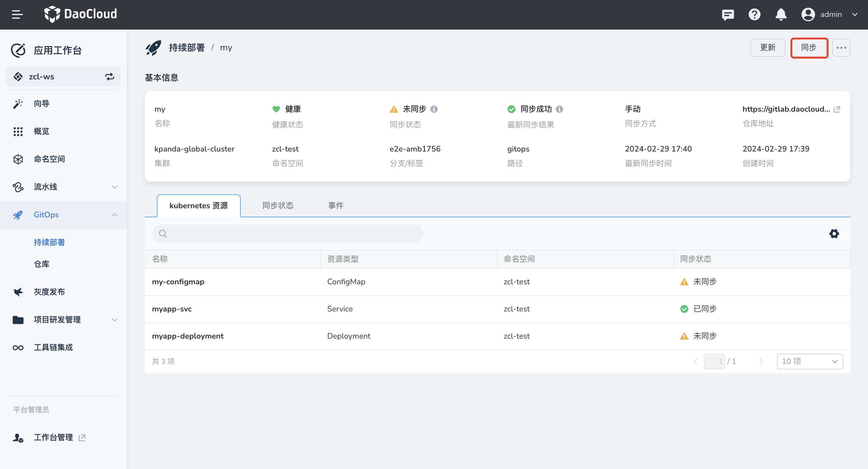Click info icon beside 同步成功 result

tap(559, 109)
